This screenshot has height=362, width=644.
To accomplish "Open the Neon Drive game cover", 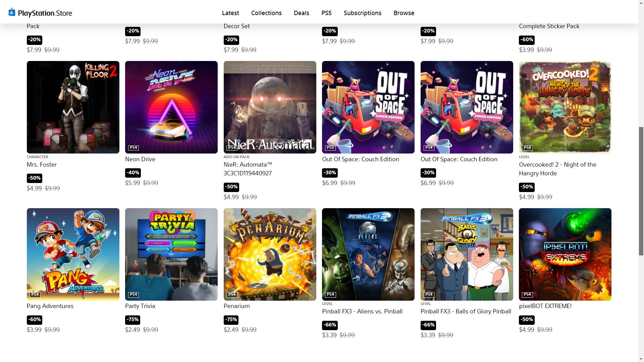I will 171,107.
